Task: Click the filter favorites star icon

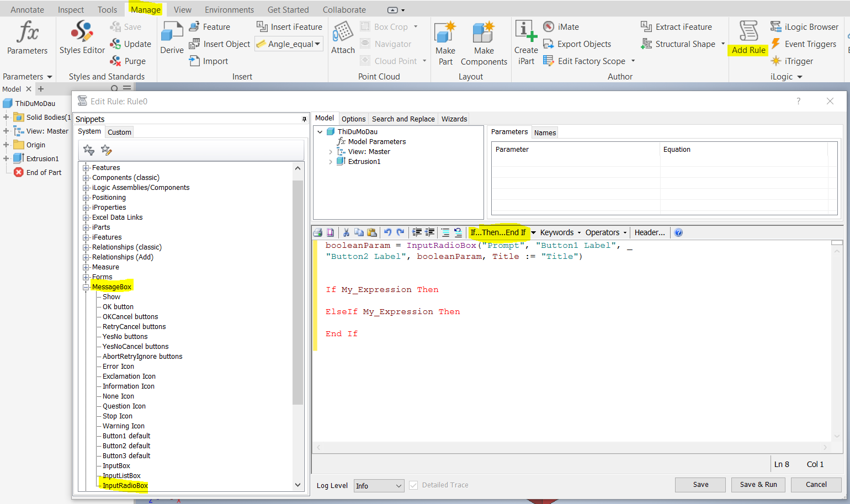Action: [x=88, y=150]
